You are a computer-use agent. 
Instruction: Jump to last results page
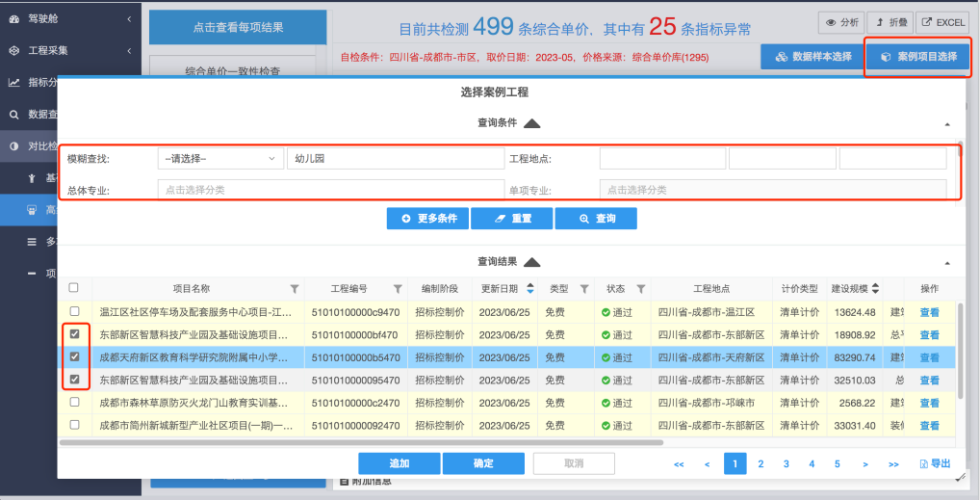coord(893,464)
